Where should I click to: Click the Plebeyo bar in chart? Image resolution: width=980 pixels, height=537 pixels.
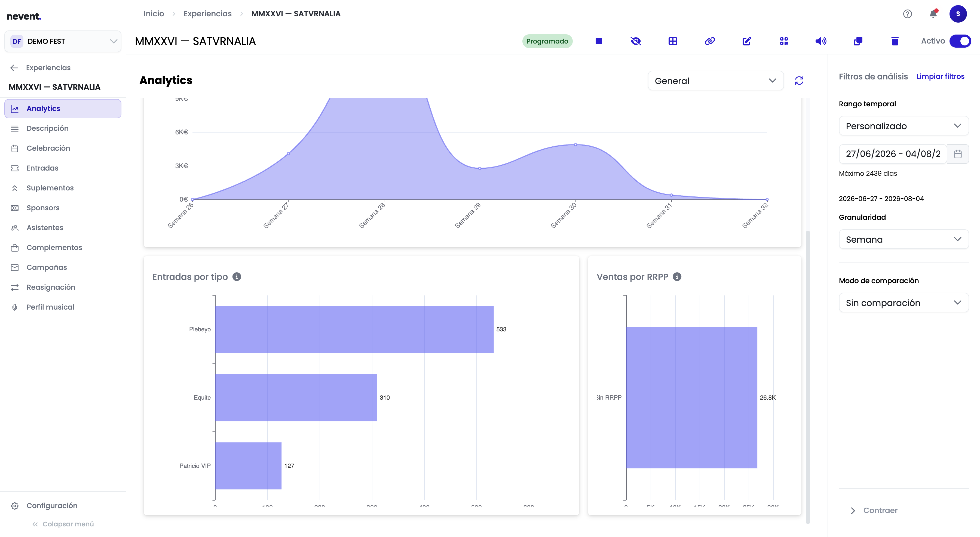[x=354, y=329]
